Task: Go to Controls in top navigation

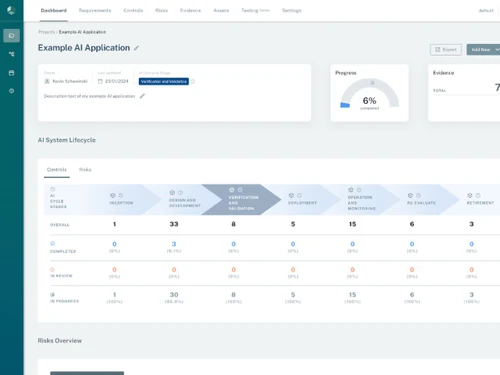Action: 133,11
